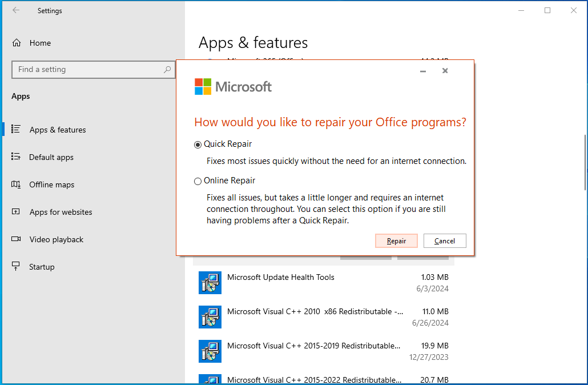Viewport: 588px width, 385px height.
Task: Close the Settings window
Action: [574, 10]
